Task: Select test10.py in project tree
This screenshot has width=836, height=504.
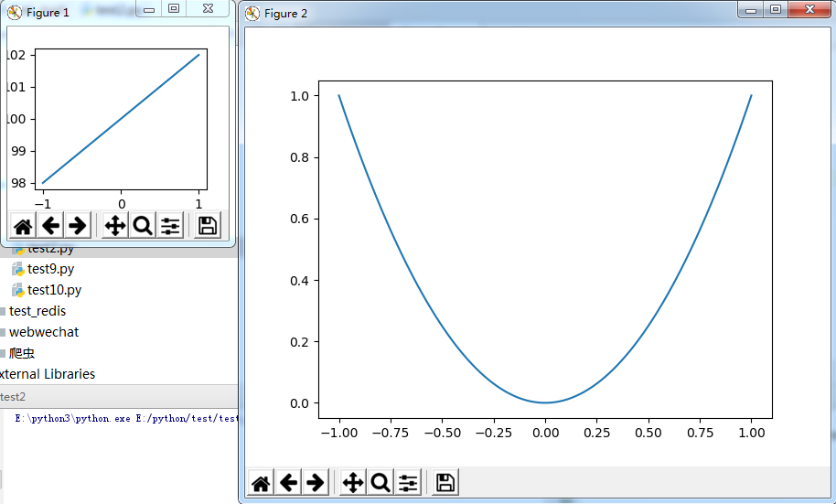Action: pos(54,290)
